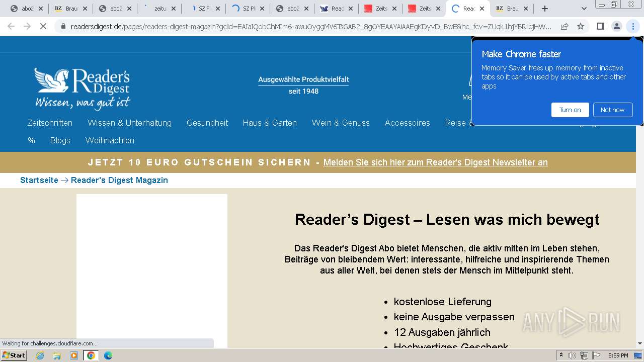Click Reader's Digest Magazin breadcrumb
The height and width of the screenshot is (362, 644).
pyautogui.click(x=119, y=180)
